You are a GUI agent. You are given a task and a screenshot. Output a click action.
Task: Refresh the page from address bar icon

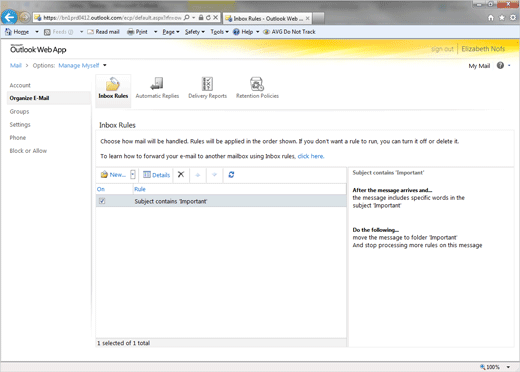click(x=208, y=17)
